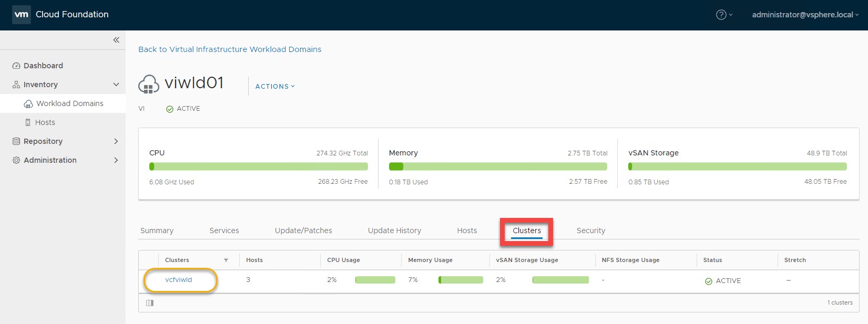868x324 pixels.
Task: Click the Administration gear icon
Action: (x=16, y=160)
